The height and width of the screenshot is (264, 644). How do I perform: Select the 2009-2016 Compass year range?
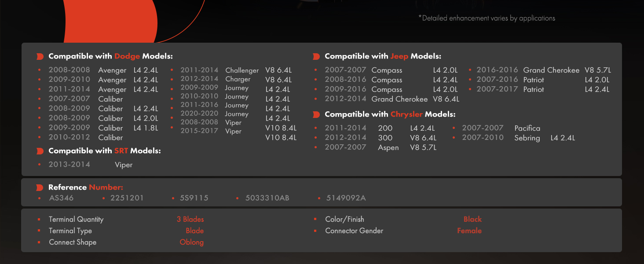345,89
